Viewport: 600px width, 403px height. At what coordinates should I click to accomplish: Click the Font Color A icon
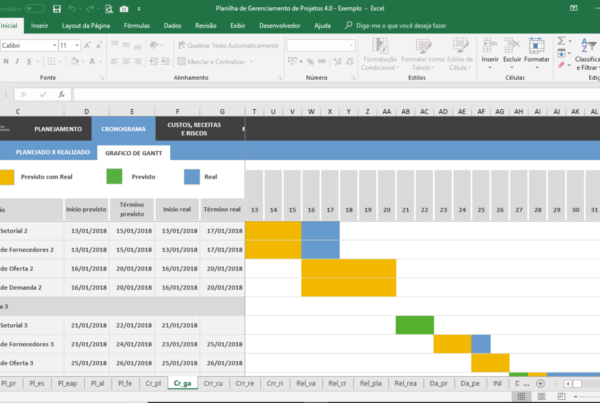pyautogui.click(x=92, y=61)
